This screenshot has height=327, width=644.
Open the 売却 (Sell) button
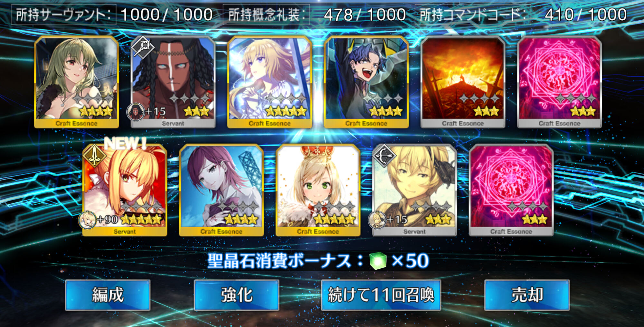pyautogui.click(x=527, y=295)
